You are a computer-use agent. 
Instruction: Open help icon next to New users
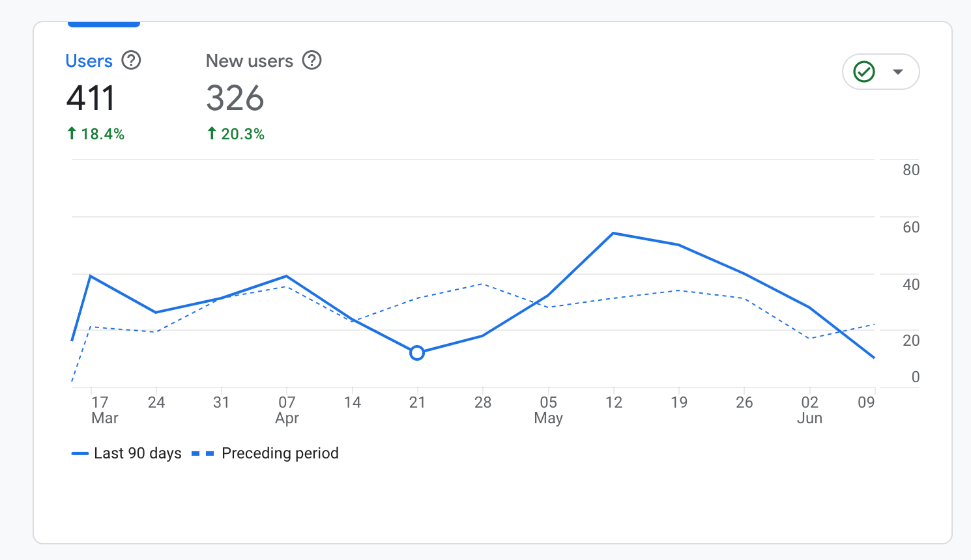pos(312,61)
